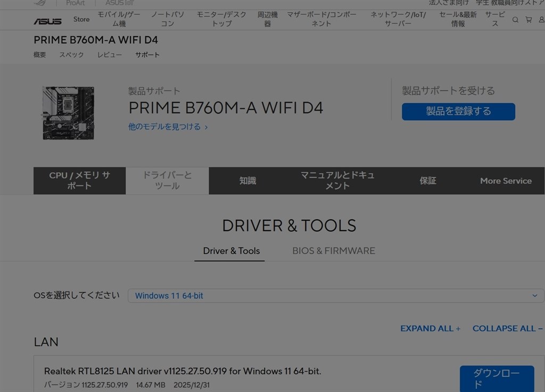Switch to the 保証 warranty tab
The width and height of the screenshot is (545, 392).
427,181
